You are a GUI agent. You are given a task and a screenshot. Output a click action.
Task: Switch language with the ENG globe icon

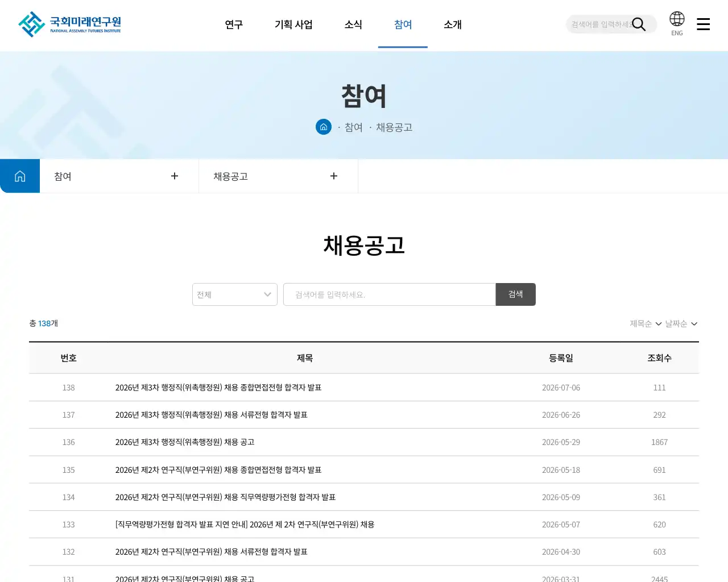[677, 23]
